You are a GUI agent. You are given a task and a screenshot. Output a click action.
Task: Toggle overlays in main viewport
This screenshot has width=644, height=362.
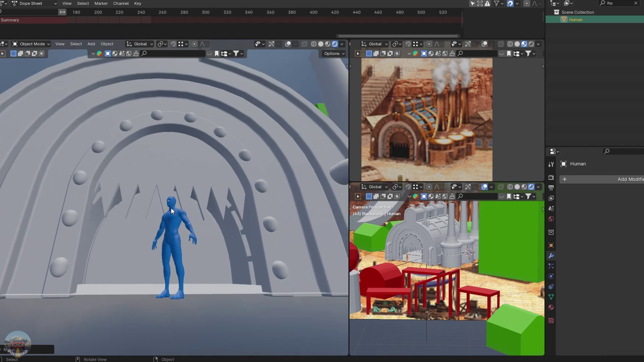(288, 44)
